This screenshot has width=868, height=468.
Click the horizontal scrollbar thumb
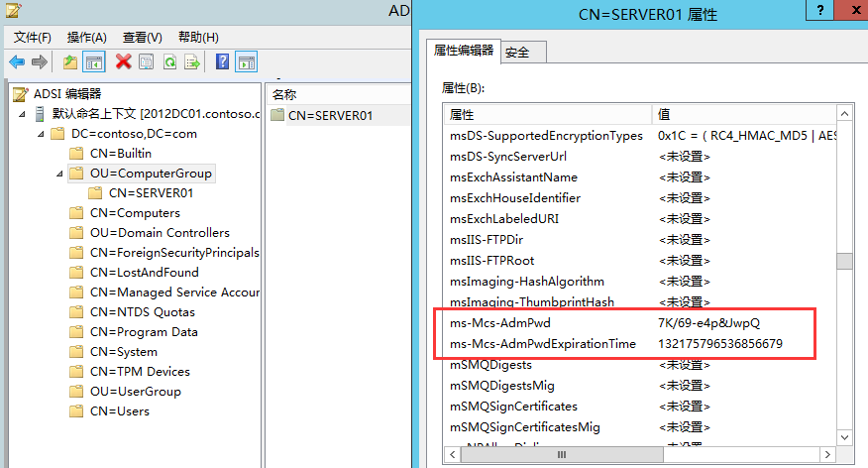coord(562,455)
